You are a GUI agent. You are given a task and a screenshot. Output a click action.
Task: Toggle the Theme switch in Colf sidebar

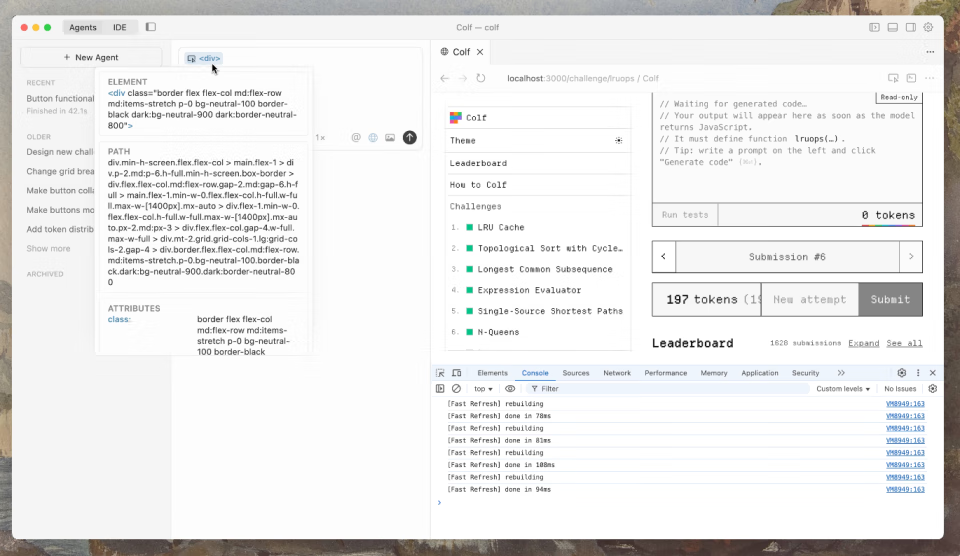[618, 141]
